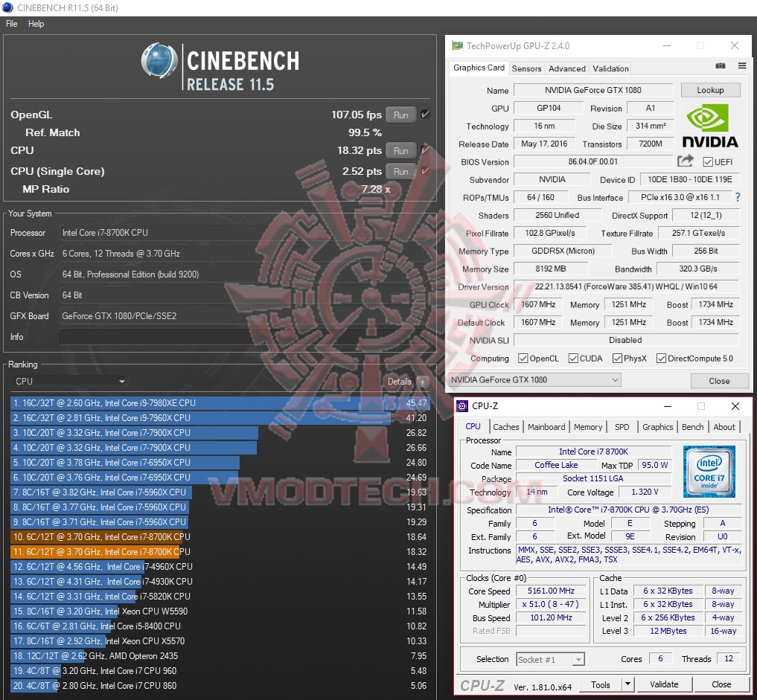Click the GPU-Z title bar app icon
The height and width of the screenshot is (700, 757).
(x=457, y=46)
